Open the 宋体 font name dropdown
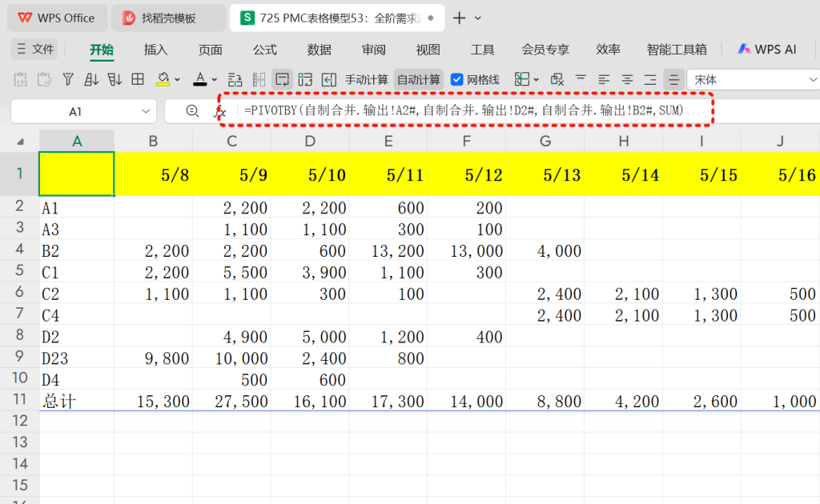 812,80
